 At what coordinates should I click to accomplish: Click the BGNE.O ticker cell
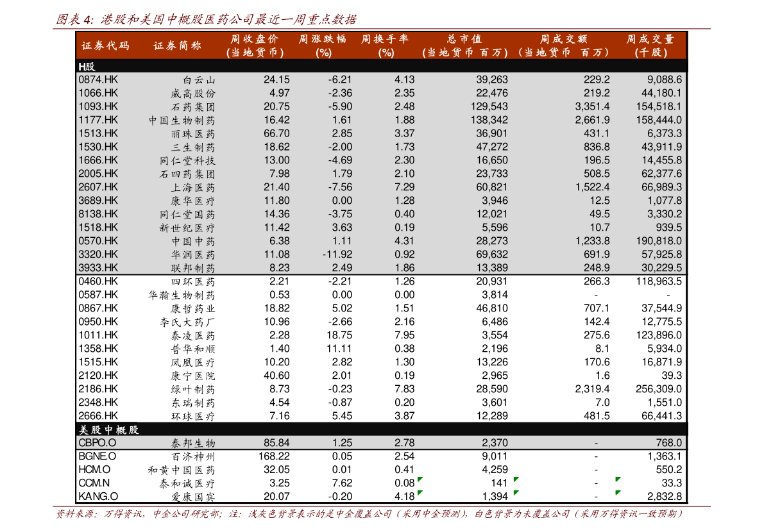coord(98,456)
